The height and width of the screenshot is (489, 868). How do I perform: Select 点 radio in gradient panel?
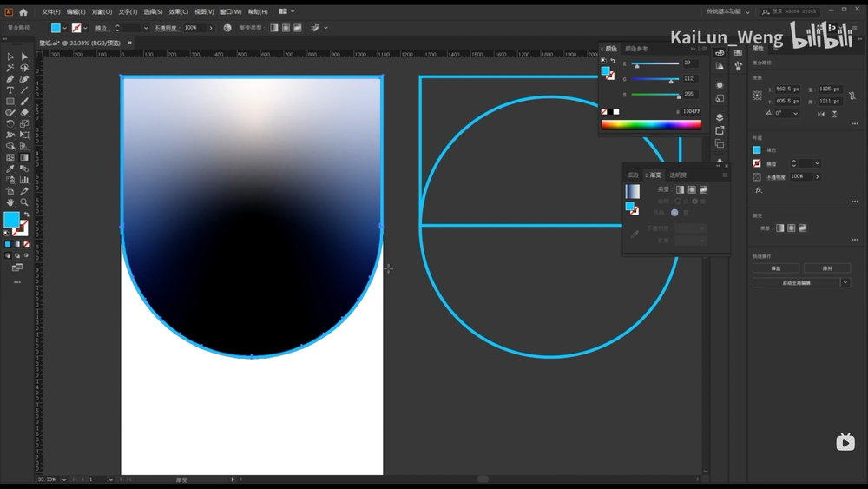(678, 201)
